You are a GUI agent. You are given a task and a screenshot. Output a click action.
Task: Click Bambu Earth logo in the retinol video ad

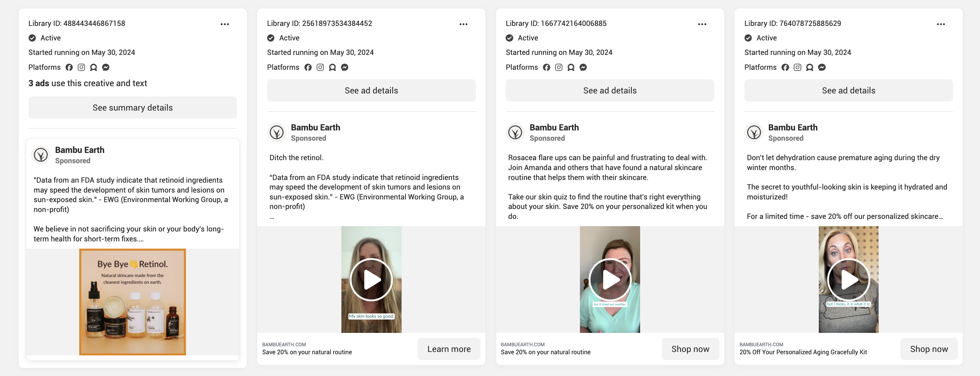point(277,133)
